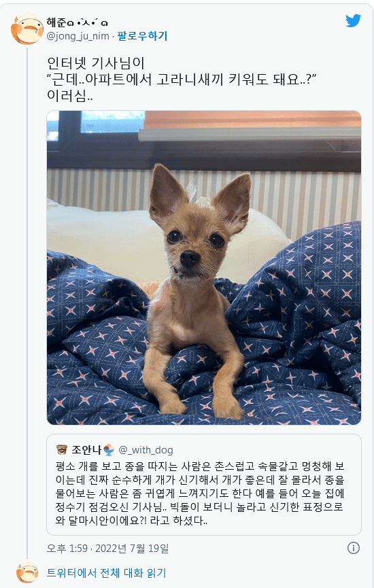Screen dimensions: 374x588
Task: Click the shaved ice emoji after 조안나
Action: (109, 449)
